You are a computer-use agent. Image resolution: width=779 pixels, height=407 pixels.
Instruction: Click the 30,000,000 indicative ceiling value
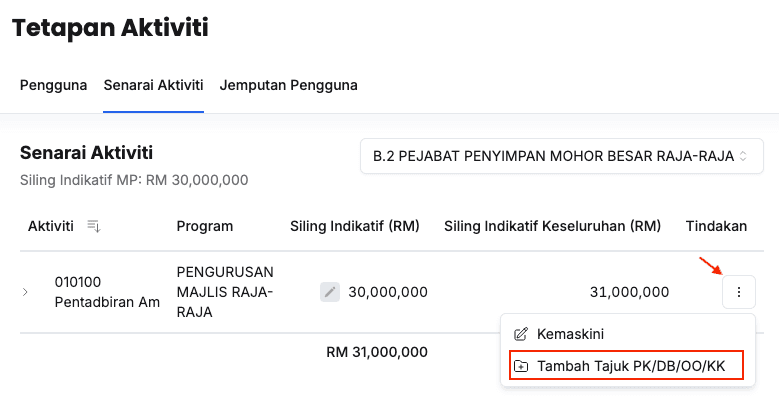(388, 292)
